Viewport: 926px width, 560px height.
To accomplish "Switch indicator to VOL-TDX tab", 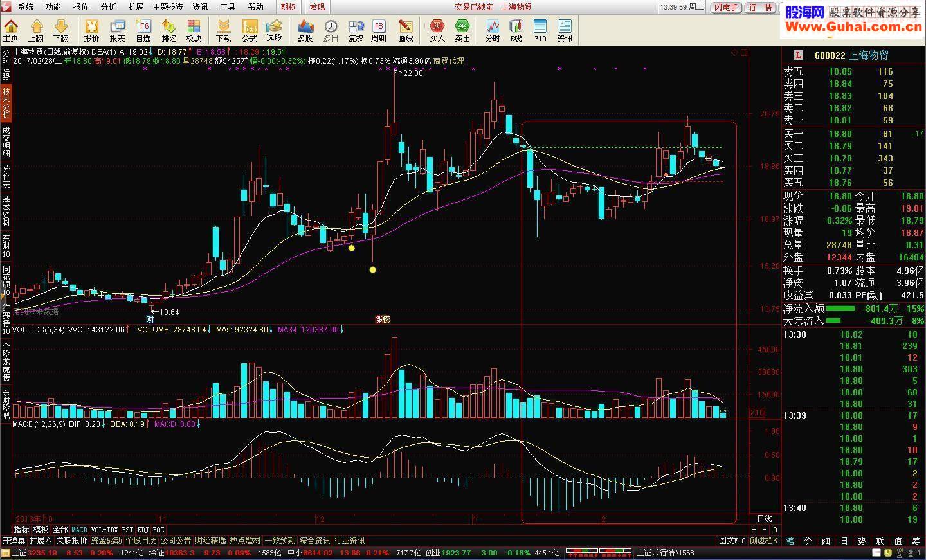I will pos(104,530).
